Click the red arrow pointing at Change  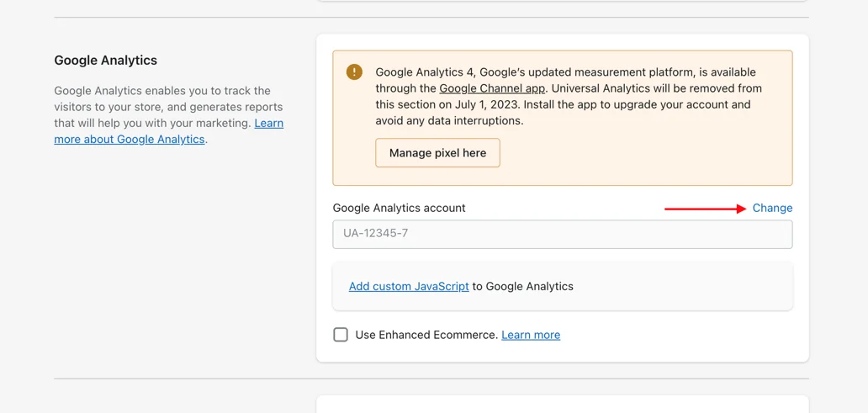[x=705, y=209]
